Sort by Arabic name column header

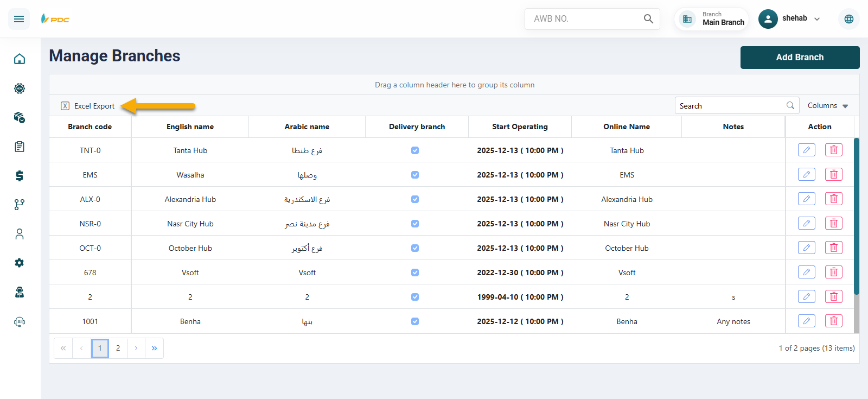pyautogui.click(x=307, y=126)
